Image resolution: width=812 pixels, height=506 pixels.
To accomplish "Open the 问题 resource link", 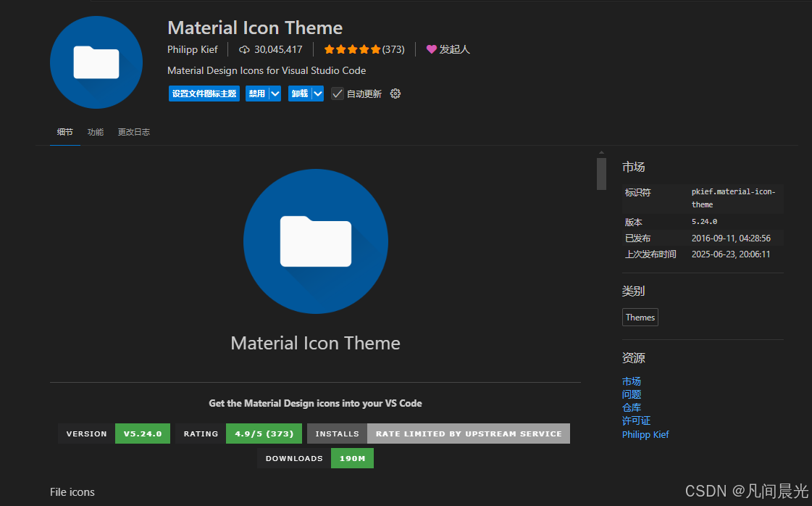I will coord(631,394).
